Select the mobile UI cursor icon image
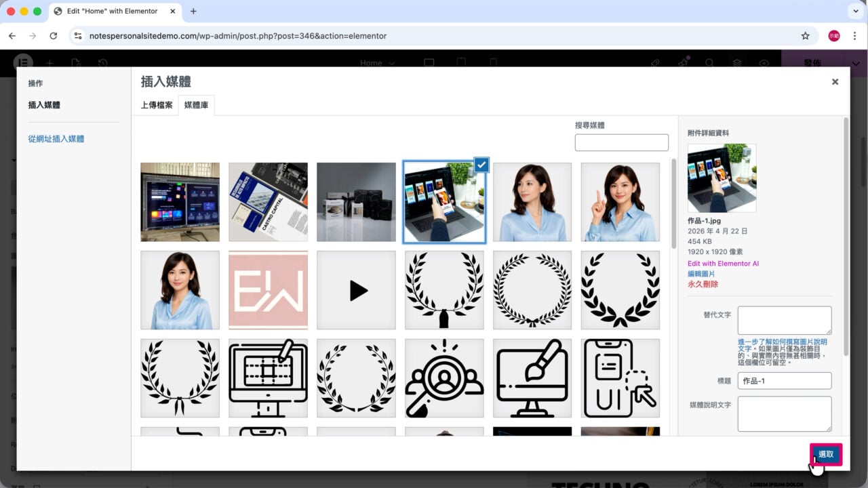868x488 pixels. click(x=620, y=378)
